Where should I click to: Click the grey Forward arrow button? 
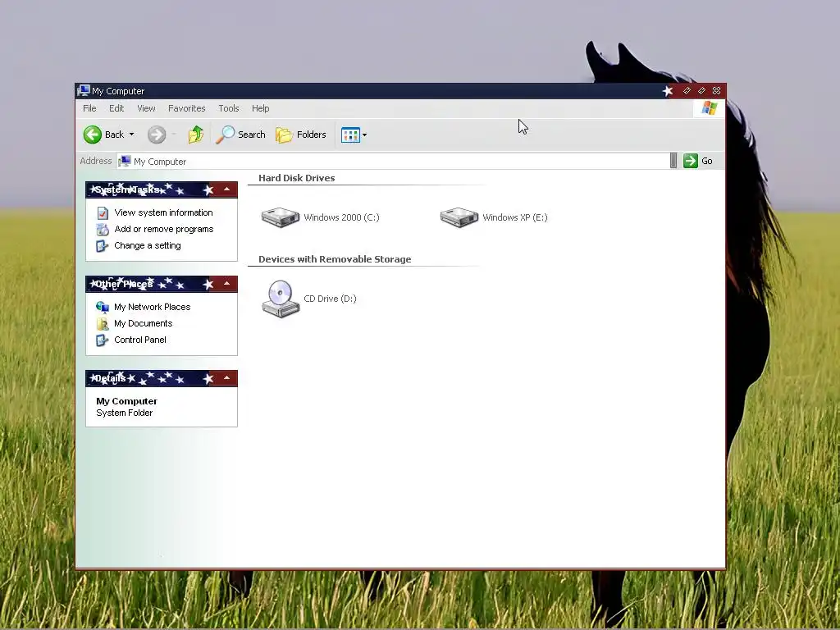click(157, 135)
